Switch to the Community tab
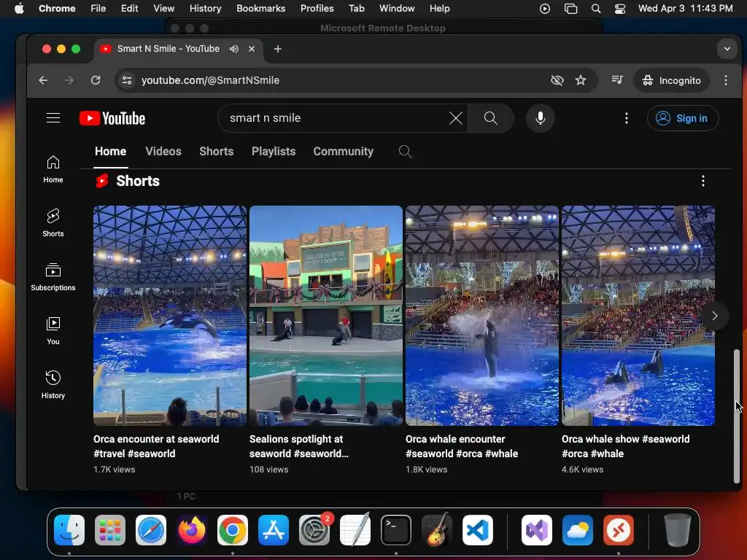The height and width of the screenshot is (560, 747). [343, 152]
